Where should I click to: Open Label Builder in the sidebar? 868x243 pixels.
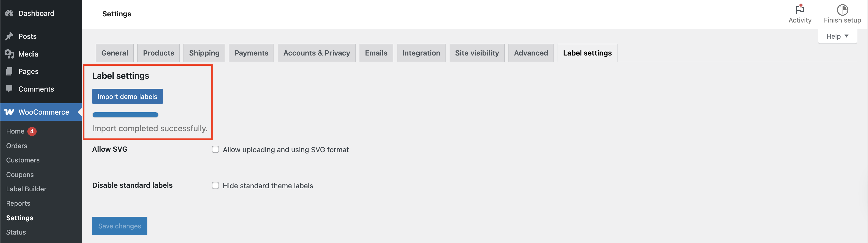pyautogui.click(x=26, y=189)
